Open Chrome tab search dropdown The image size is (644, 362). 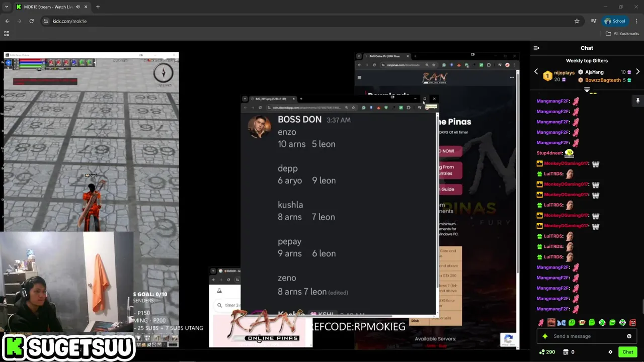pos(7,7)
